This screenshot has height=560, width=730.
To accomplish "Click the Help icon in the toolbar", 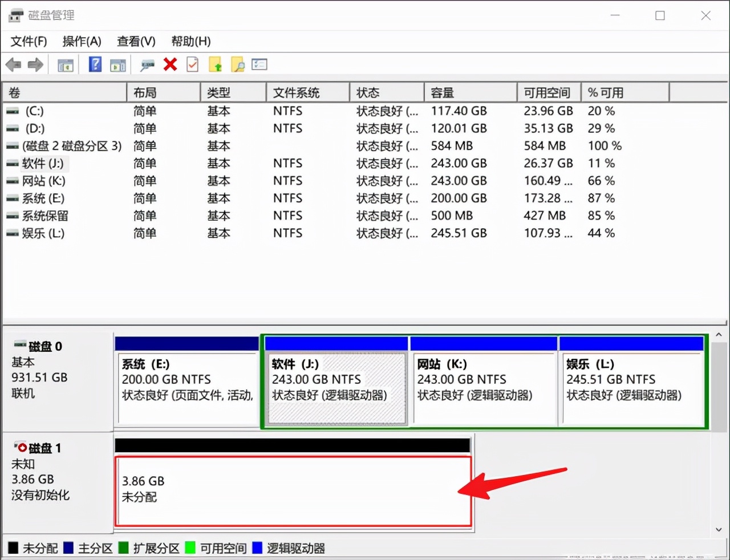I will pos(94,64).
